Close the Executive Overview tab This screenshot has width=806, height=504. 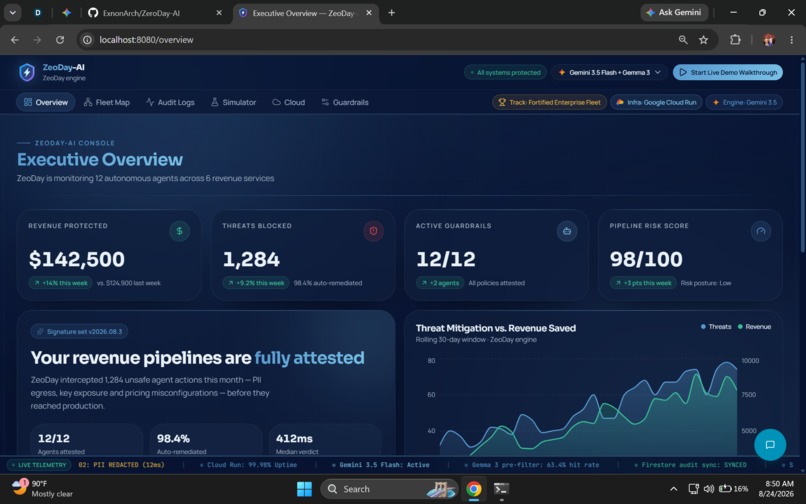coord(369,13)
